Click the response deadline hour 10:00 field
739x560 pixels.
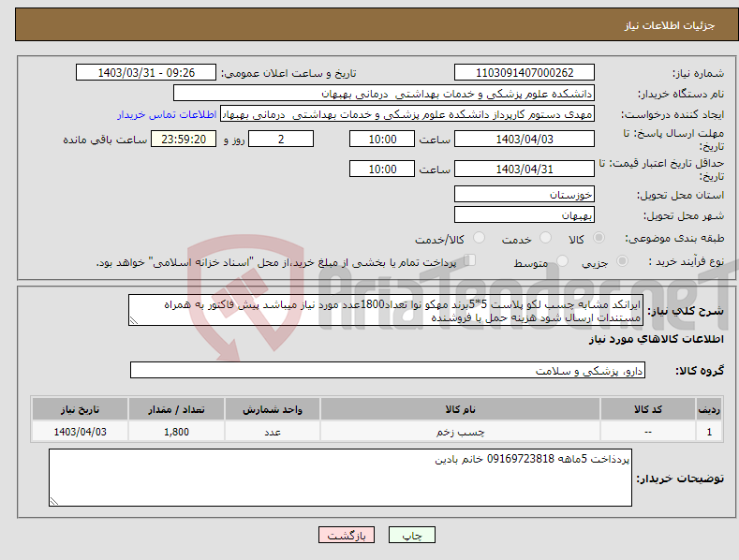click(x=382, y=139)
